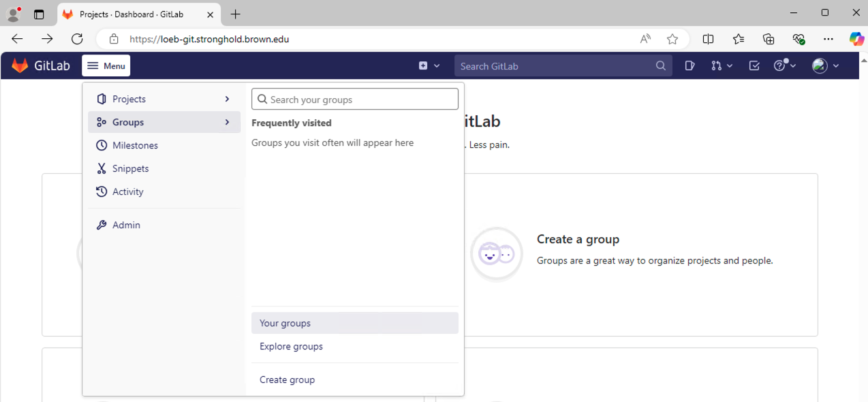Open the merge requests dropdown
The width and height of the screenshot is (868, 402).
[722, 66]
